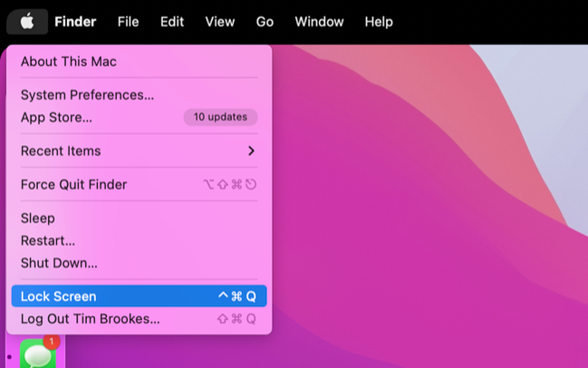This screenshot has width=588, height=368.
Task: Log Out Tim Brookes
Action: tap(140, 318)
